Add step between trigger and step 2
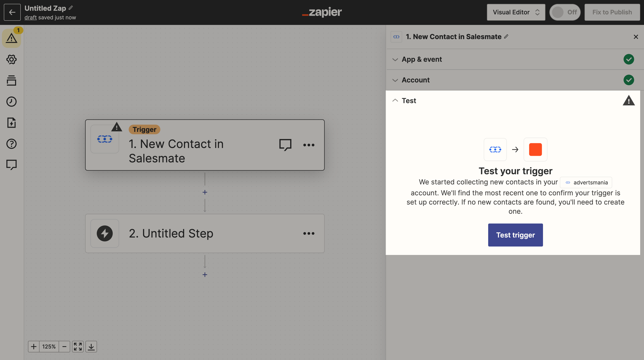This screenshot has height=360, width=644. tap(205, 192)
